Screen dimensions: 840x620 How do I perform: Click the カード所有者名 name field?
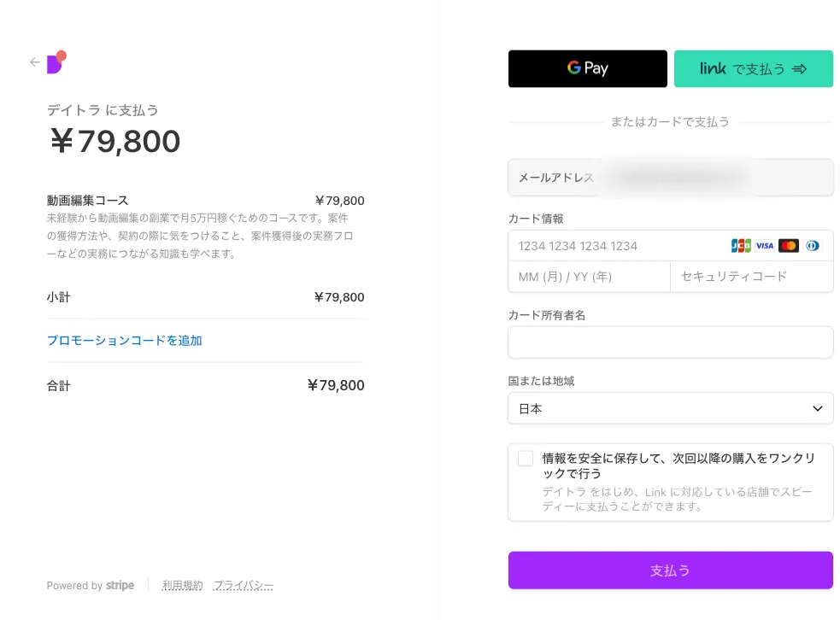click(x=670, y=342)
